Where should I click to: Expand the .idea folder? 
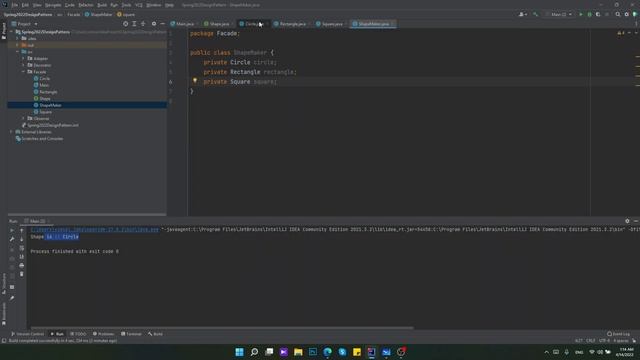tap(18, 38)
